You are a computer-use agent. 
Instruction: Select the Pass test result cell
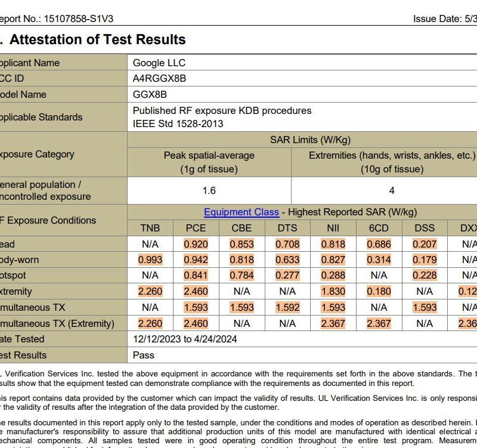tap(144, 355)
